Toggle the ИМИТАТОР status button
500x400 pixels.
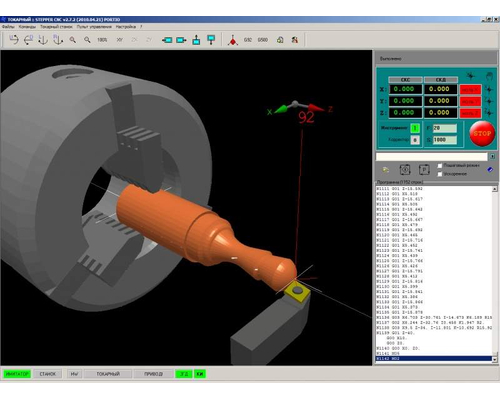coord(17,374)
